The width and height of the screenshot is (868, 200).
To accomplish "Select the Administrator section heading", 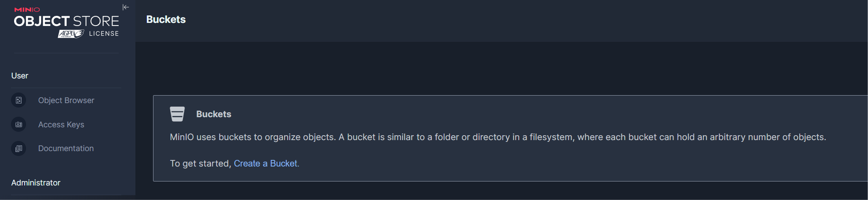I will point(36,183).
